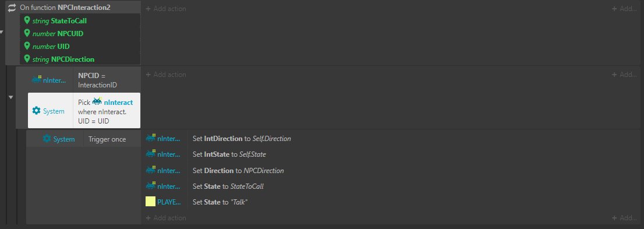Click Add action in the NPCID event row
This screenshot has height=229, width=644.
[166, 75]
